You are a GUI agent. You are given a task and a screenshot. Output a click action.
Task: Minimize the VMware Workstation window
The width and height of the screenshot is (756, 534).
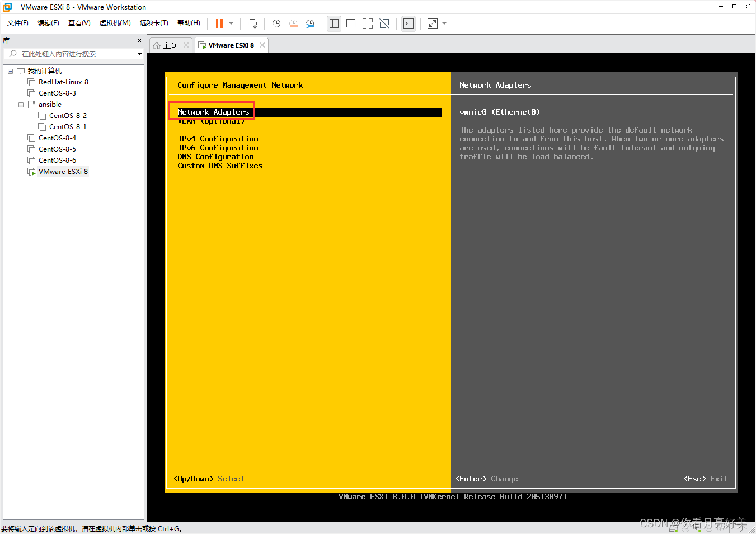coord(721,7)
